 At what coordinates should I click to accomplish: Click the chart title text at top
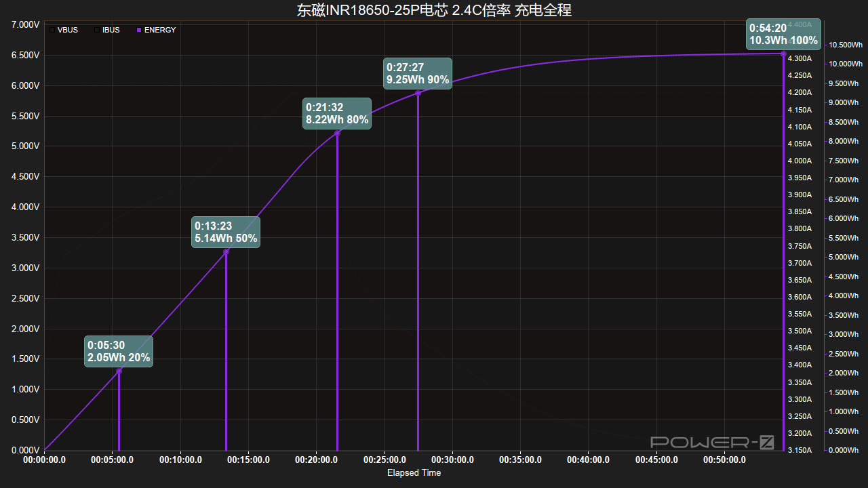point(434,10)
